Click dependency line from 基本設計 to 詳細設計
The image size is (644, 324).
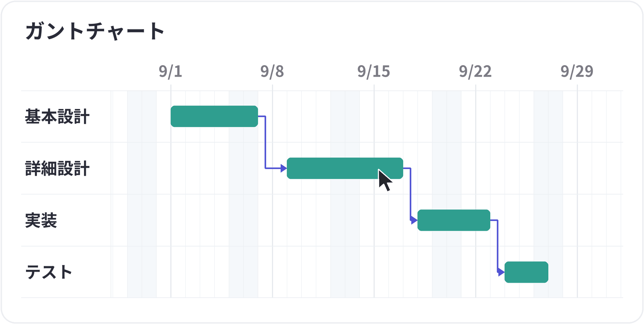point(265,142)
